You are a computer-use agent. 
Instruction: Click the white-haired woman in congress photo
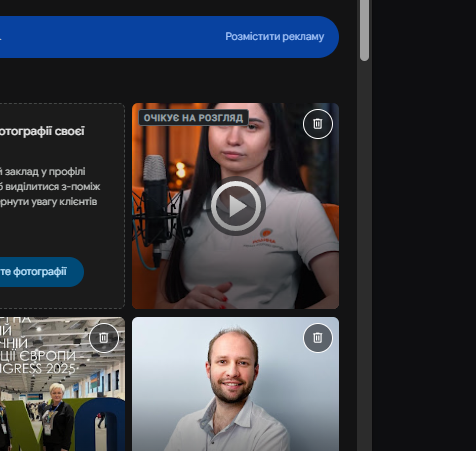[58, 417]
